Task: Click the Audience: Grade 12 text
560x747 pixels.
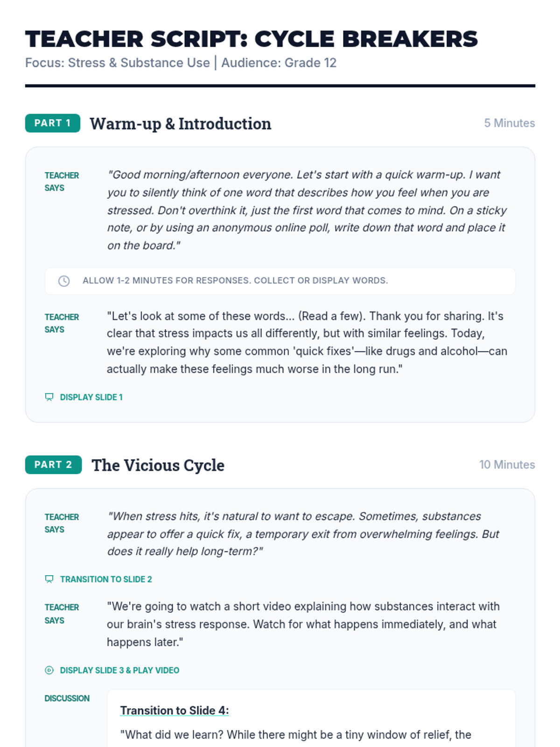Action: (x=279, y=63)
